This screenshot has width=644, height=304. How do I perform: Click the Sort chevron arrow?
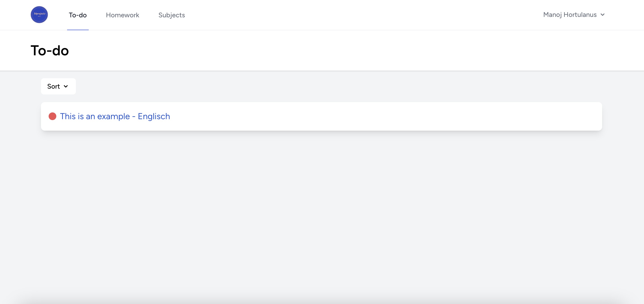click(66, 86)
